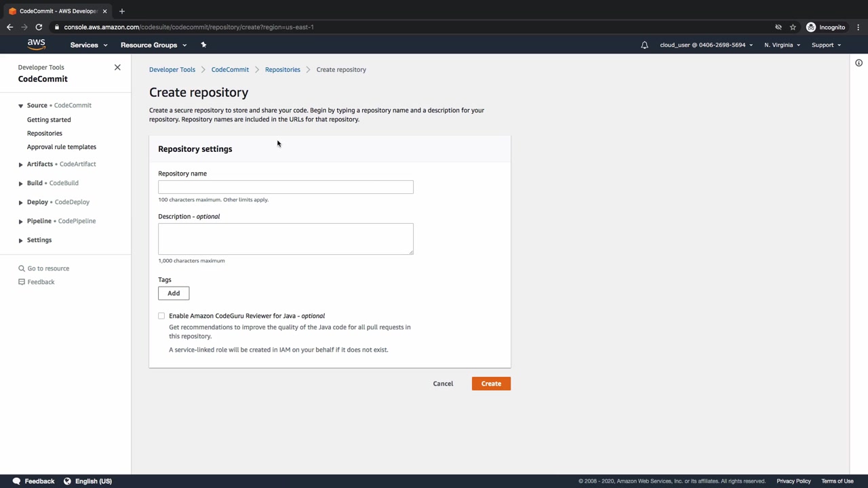Focus the Repository name input field

tap(285, 187)
